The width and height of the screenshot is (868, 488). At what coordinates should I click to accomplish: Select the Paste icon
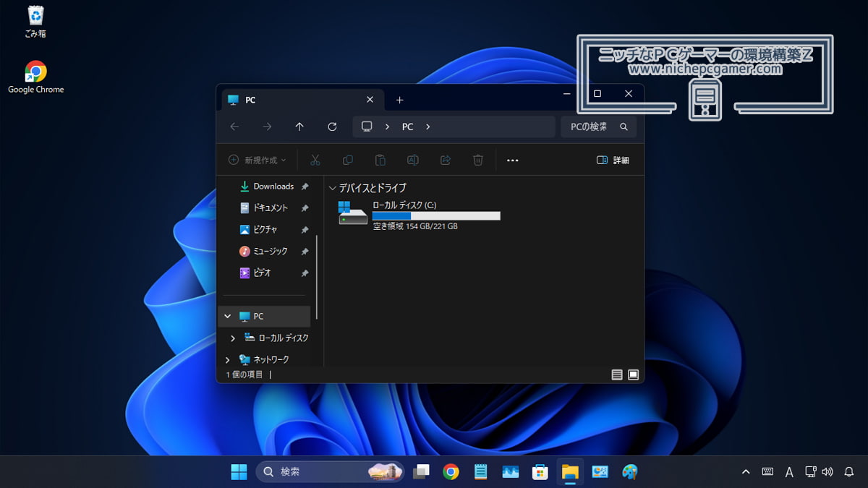[x=380, y=160]
